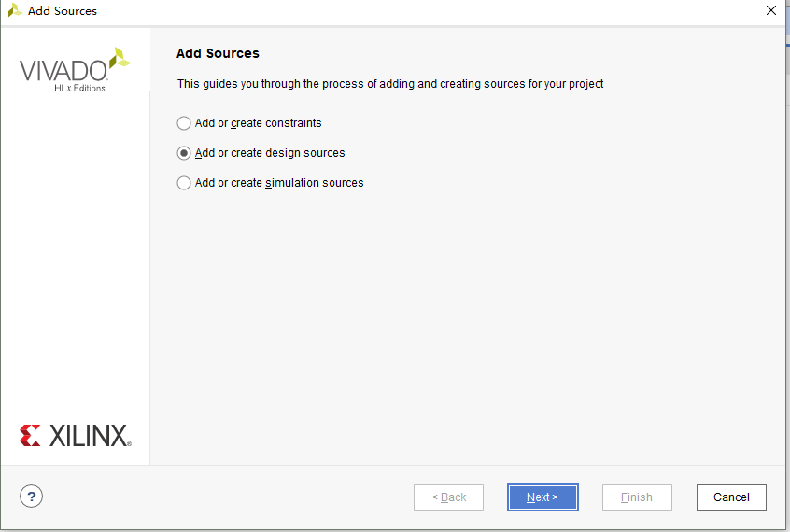Viewport: 790px width, 532px height.
Task: Click the Vivado icon in title bar
Action: point(15,11)
